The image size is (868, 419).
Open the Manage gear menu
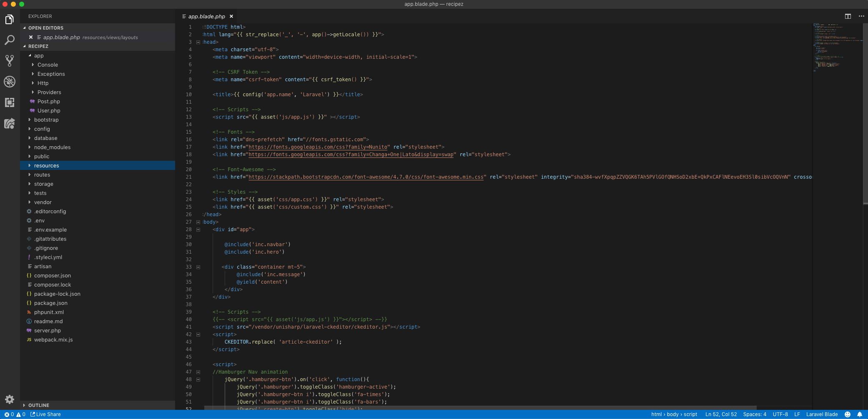click(x=10, y=399)
